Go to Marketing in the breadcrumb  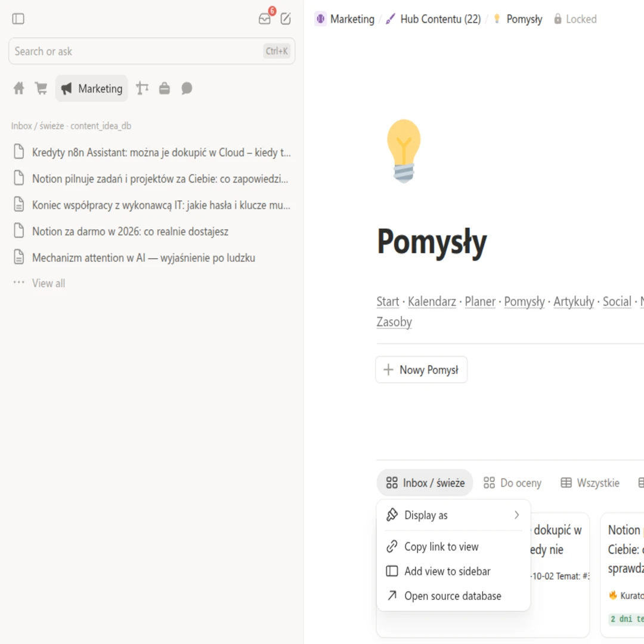[345, 19]
